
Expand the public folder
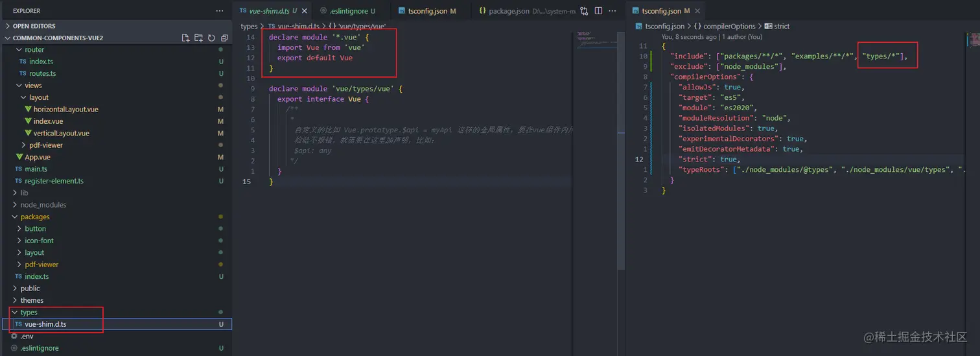coord(30,289)
